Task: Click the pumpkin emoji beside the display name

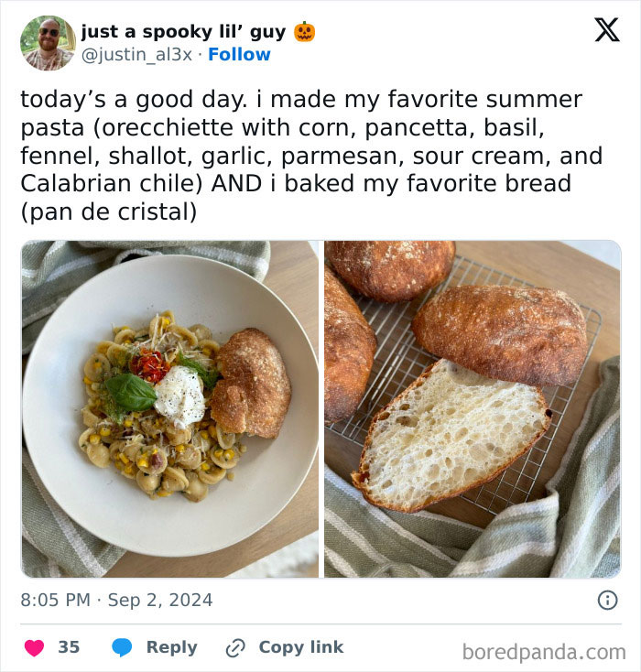Action: coord(304,32)
